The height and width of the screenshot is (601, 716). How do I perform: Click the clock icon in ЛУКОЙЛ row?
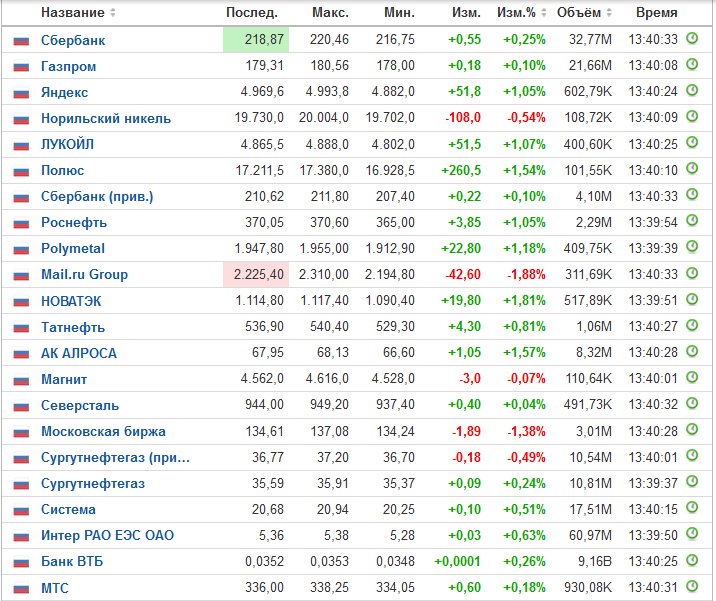[692, 142]
